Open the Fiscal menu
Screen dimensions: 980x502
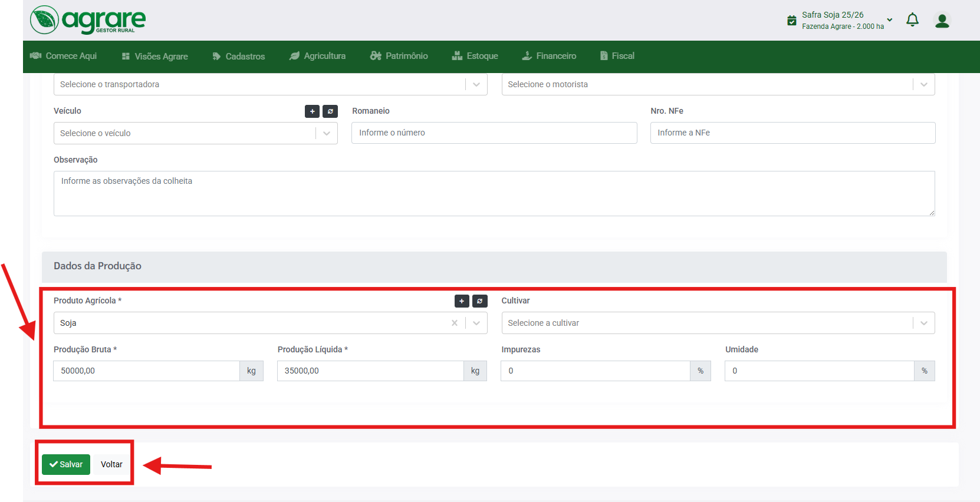pyautogui.click(x=617, y=56)
